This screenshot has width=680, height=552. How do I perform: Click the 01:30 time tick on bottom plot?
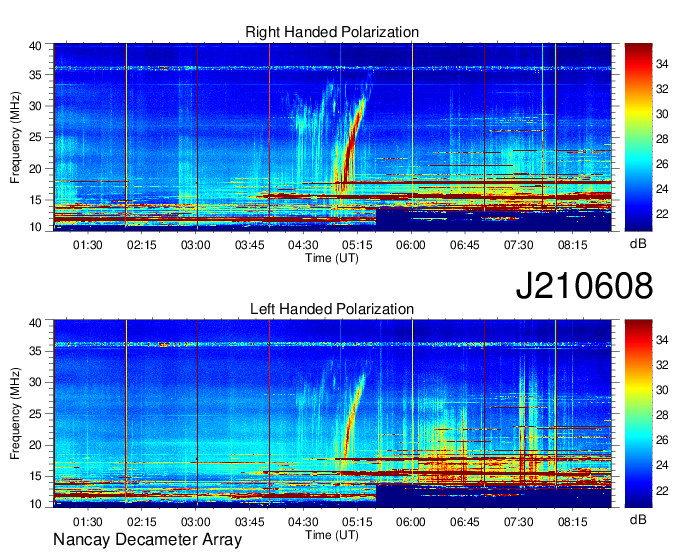[x=88, y=522]
